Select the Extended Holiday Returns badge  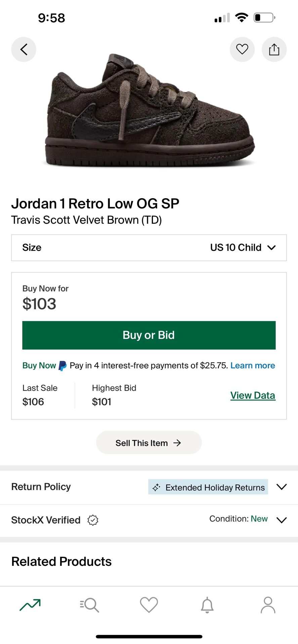(x=208, y=487)
